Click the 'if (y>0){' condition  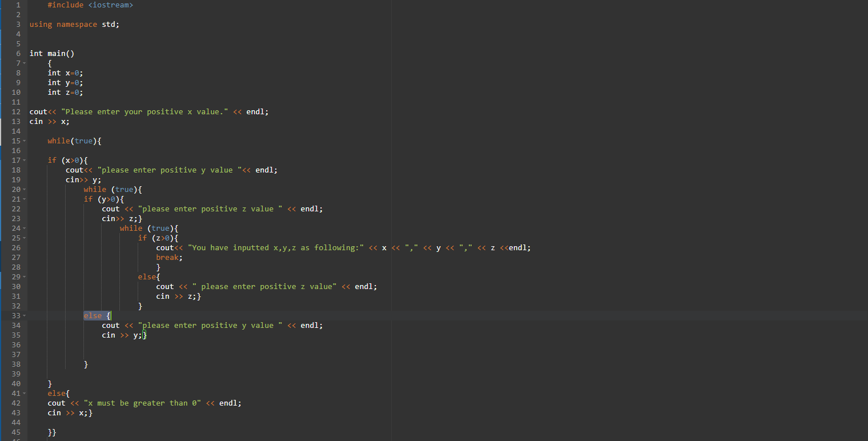tap(104, 199)
